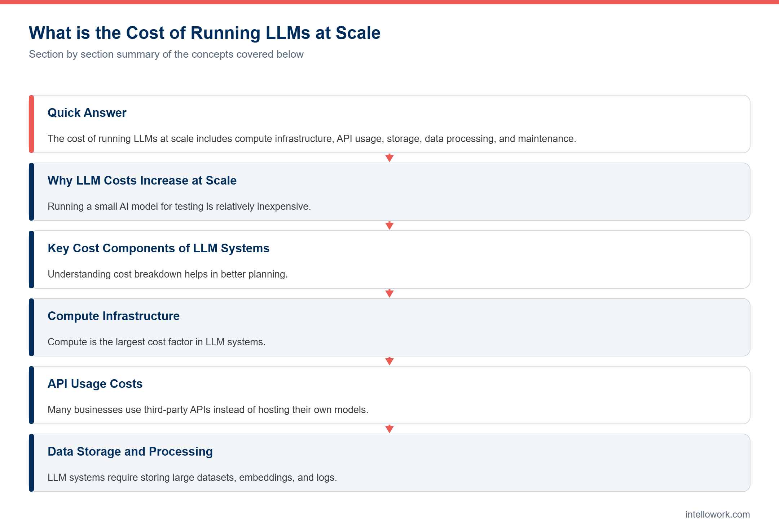Select the 'Compute Infrastructure' heading
This screenshot has height=532, width=779.
(114, 316)
